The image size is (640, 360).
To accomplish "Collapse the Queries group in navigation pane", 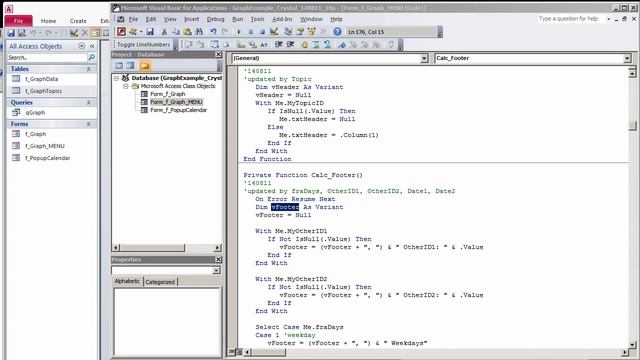I will [x=89, y=103].
